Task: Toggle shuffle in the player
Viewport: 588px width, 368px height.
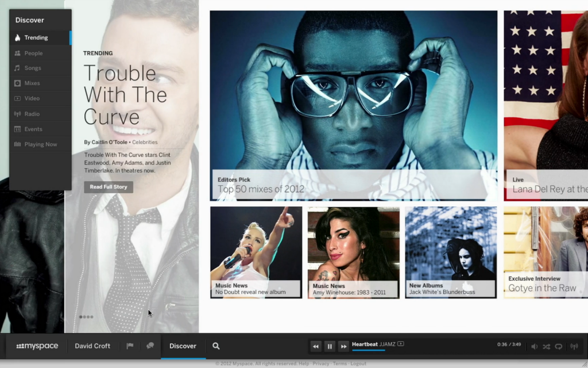Action: (x=547, y=346)
